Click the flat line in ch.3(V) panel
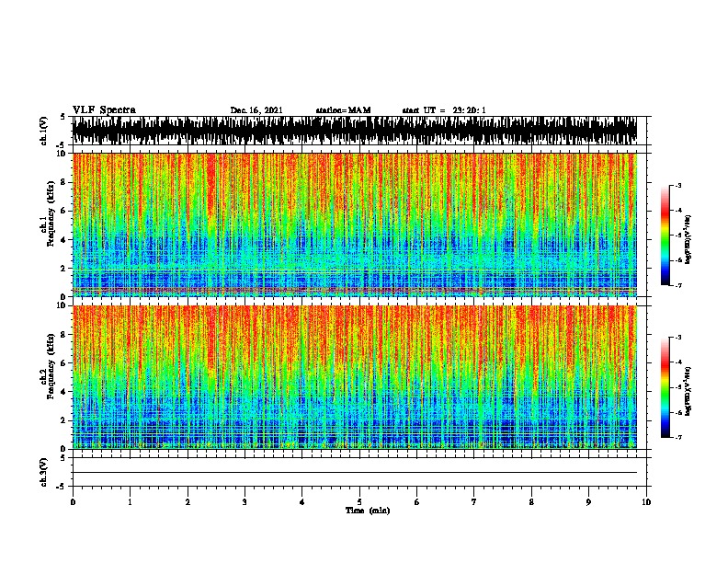 point(355,473)
